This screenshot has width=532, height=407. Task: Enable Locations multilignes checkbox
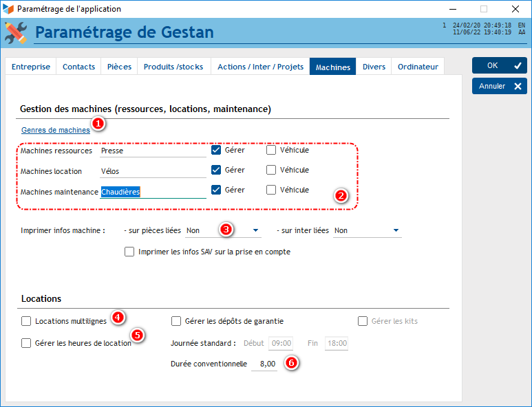click(26, 321)
